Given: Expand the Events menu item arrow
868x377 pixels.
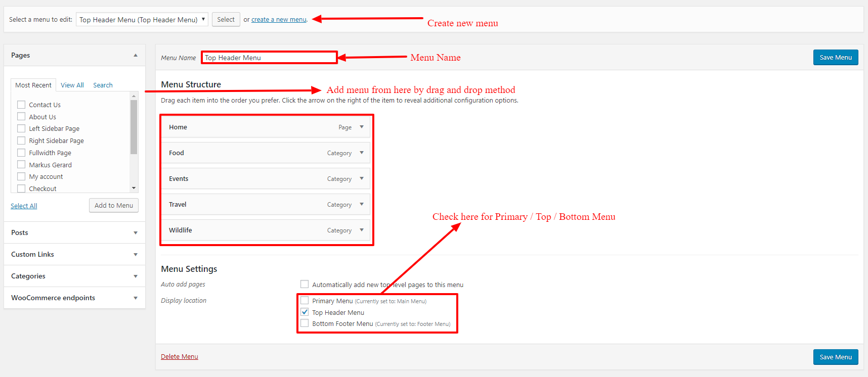Looking at the screenshot, I should pos(362,178).
